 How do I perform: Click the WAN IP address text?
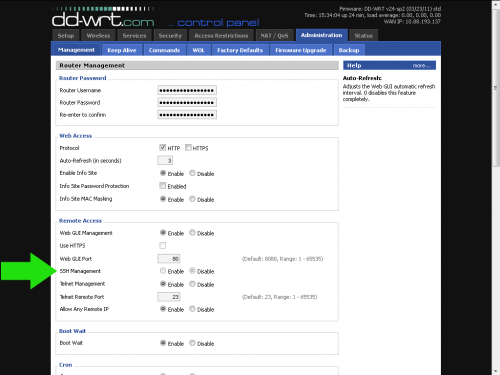pyautogui.click(x=412, y=22)
